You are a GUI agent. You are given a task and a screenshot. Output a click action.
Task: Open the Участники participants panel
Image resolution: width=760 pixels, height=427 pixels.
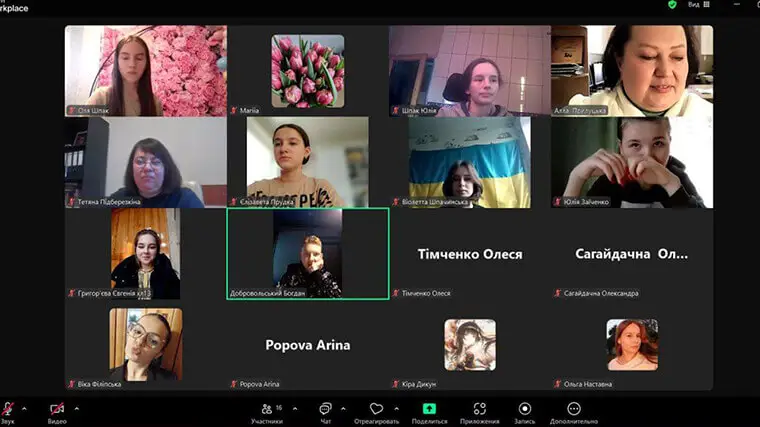coord(266,410)
